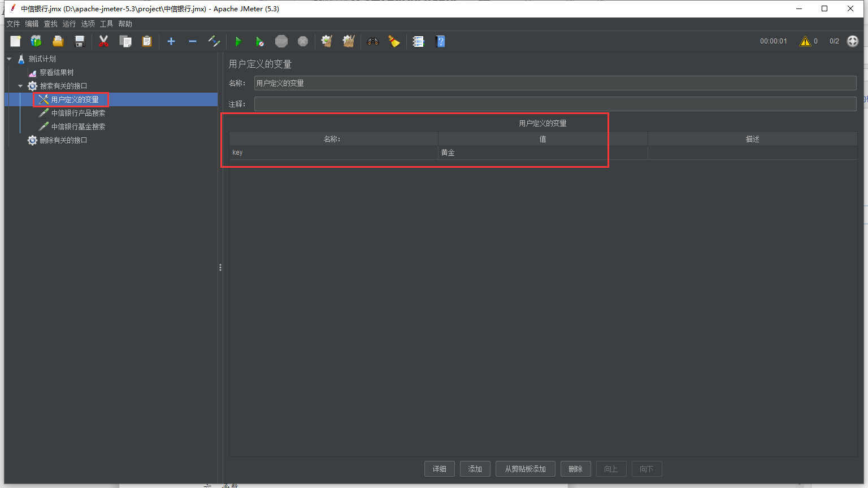Cut with the scissors icon
The height and width of the screenshot is (488, 868).
[103, 41]
